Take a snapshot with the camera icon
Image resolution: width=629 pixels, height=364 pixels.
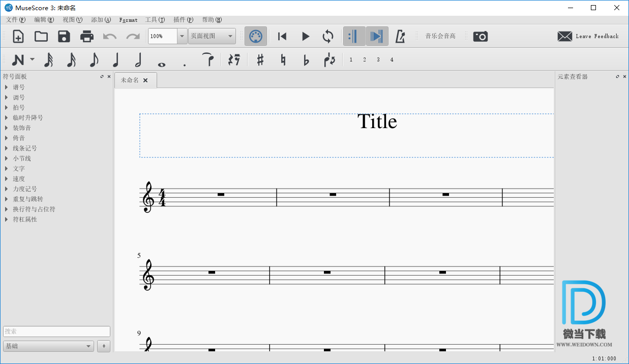[481, 36]
